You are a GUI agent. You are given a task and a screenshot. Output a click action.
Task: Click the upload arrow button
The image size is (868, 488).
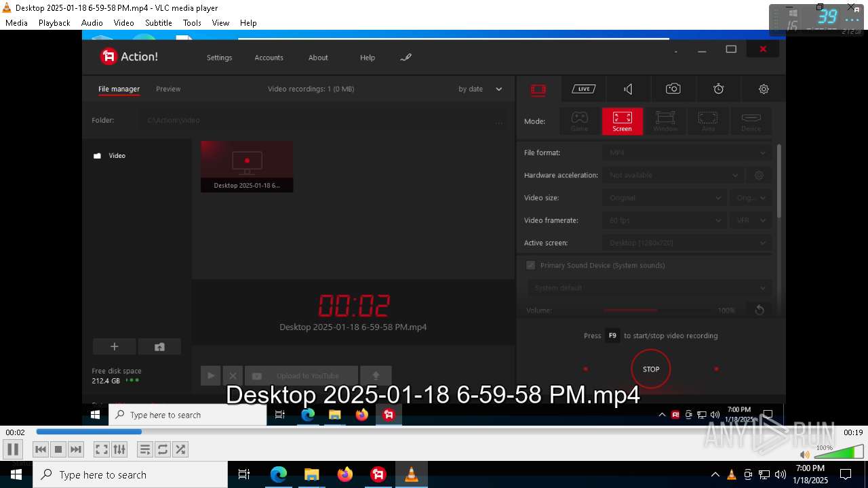click(376, 375)
